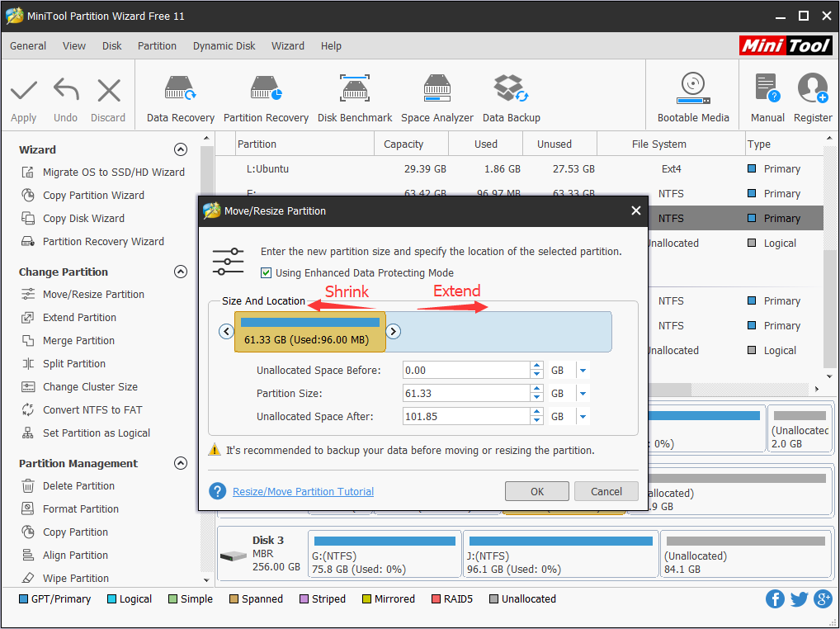Viewport: 840px width, 629px height.
Task: Collapse the Change Partition section
Action: pyautogui.click(x=181, y=272)
